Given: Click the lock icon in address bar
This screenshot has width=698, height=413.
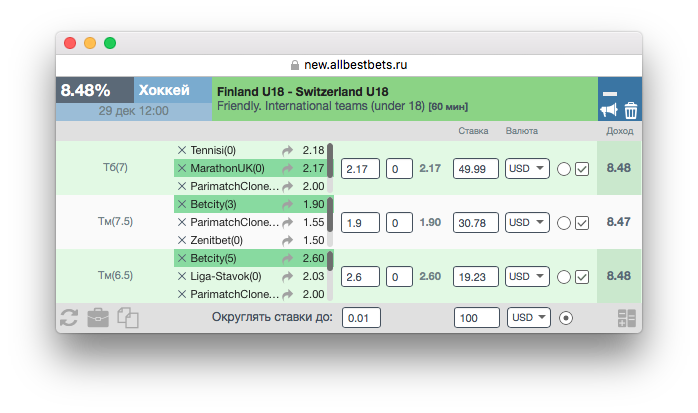Looking at the screenshot, I should pos(295,65).
